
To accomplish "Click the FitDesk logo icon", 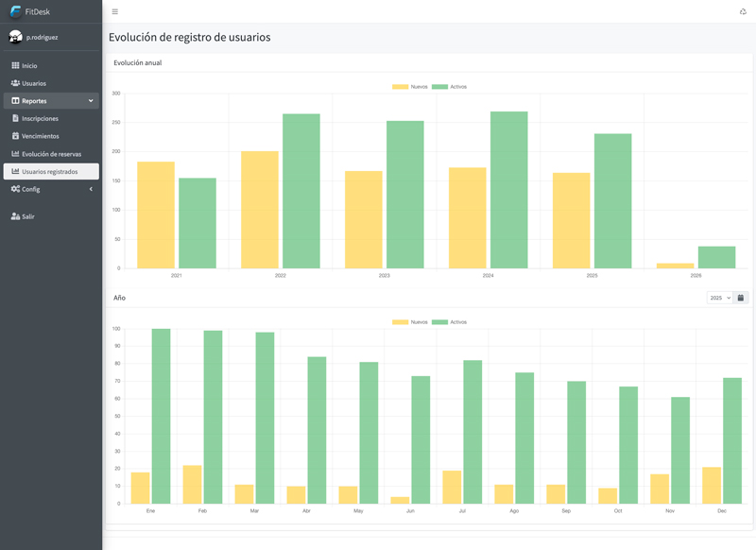I will pyautogui.click(x=16, y=11).
